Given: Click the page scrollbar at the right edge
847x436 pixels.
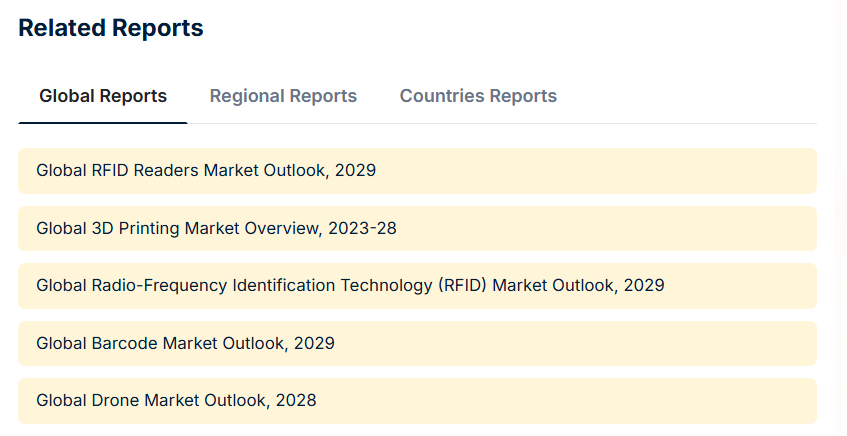Looking at the screenshot, I should pyautogui.click(x=843, y=218).
